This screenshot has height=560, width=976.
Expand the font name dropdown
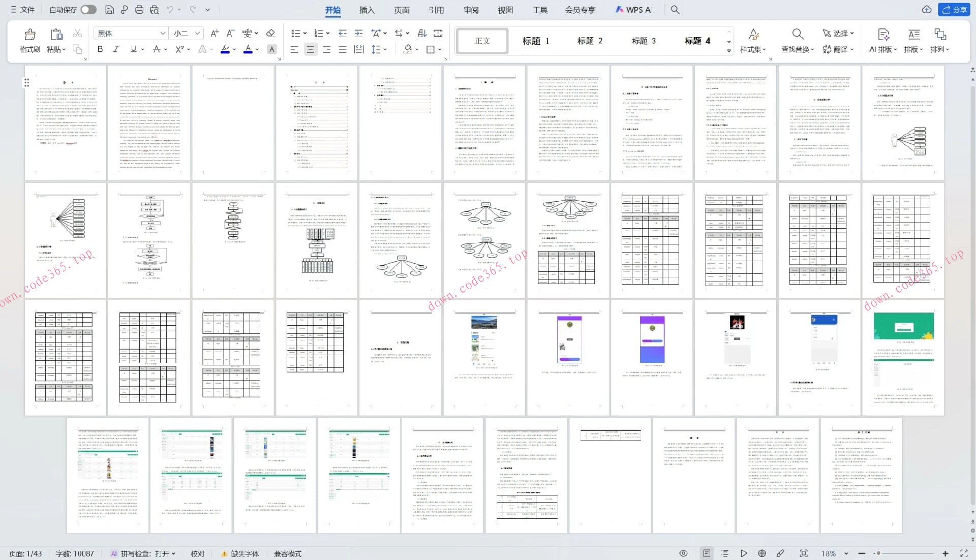163,34
